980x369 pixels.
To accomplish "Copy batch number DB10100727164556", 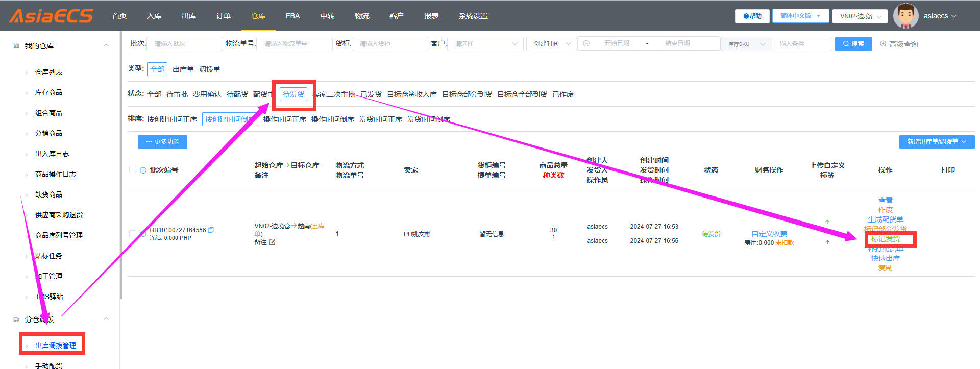I will point(211,230).
